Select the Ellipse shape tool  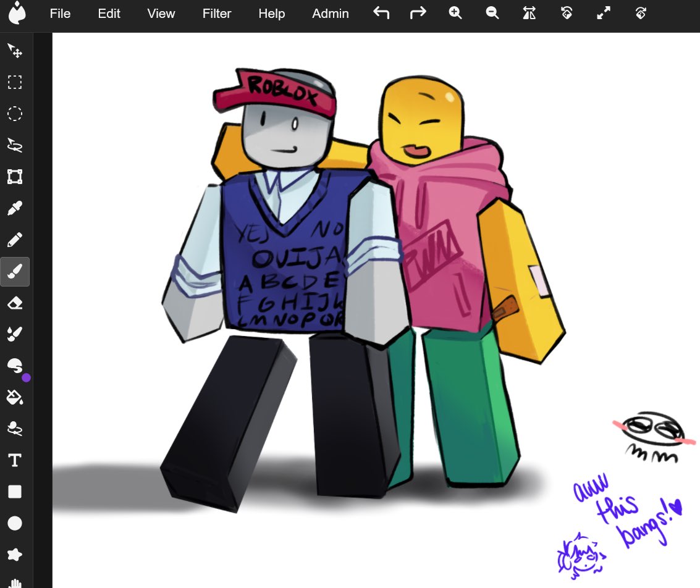click(15, 523)
